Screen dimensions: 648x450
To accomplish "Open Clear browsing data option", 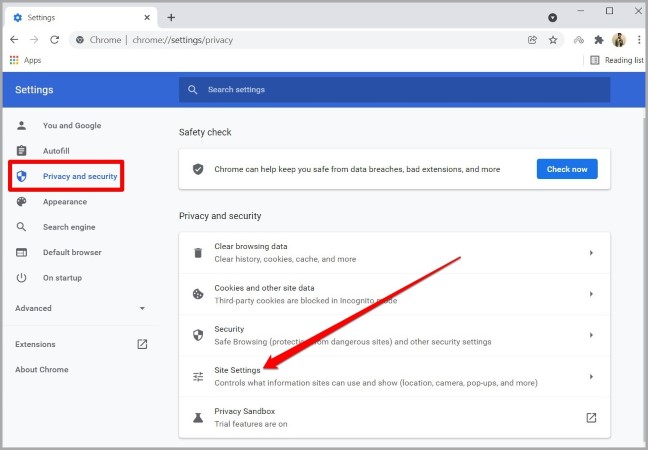I will click(394, 252).
